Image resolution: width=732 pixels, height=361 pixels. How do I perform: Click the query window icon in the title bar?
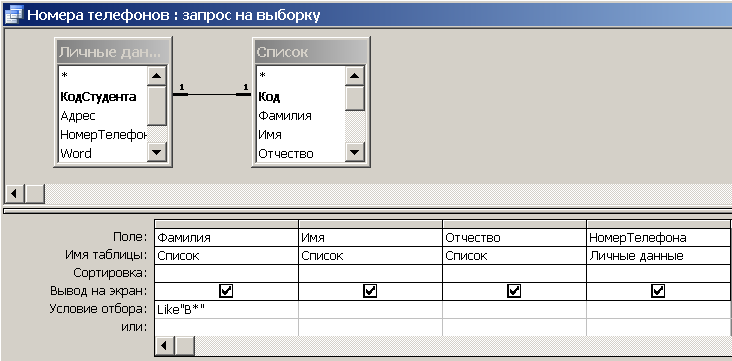click(13, 14)
